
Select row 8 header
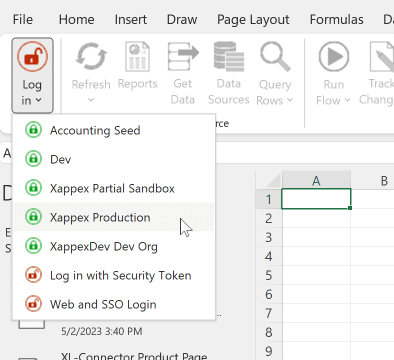point(269,332)
